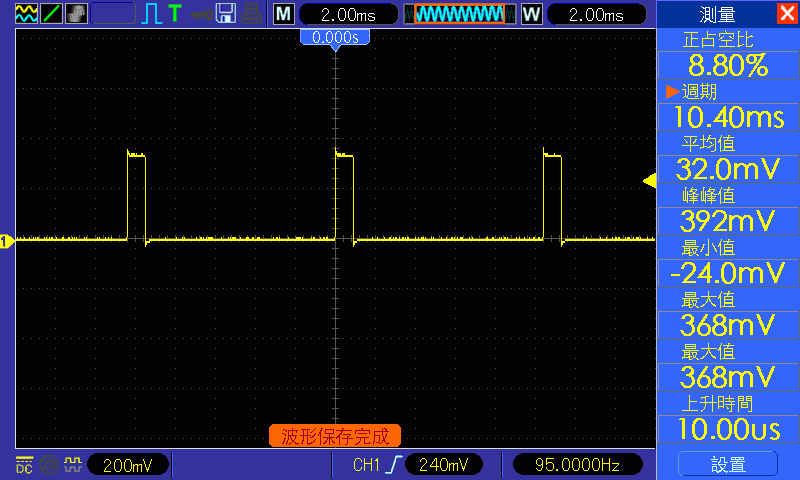The height and width of the screenshot is (480, 800).
Task: Click the 波形保存完成 notification banner
Action: [335, 436]
